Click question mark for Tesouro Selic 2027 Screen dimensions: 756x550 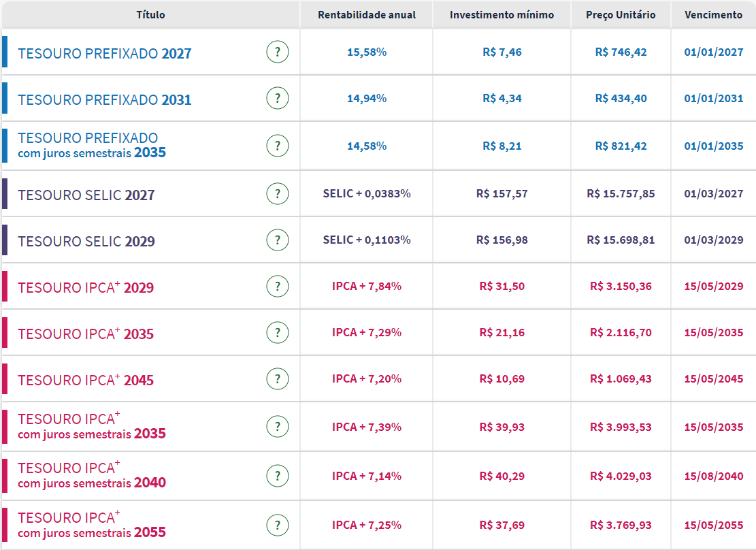[277, 193]
